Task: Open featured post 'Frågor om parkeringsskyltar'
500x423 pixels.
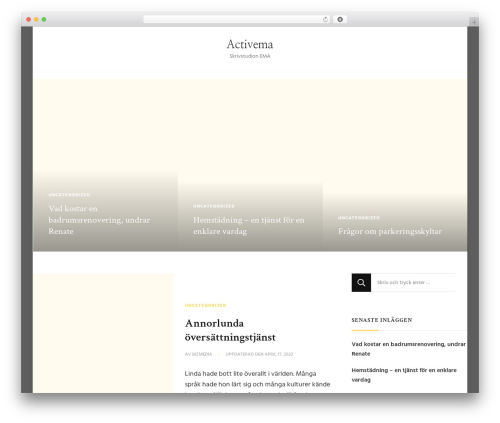Action: pyautogui.click(x=390, y=231)
